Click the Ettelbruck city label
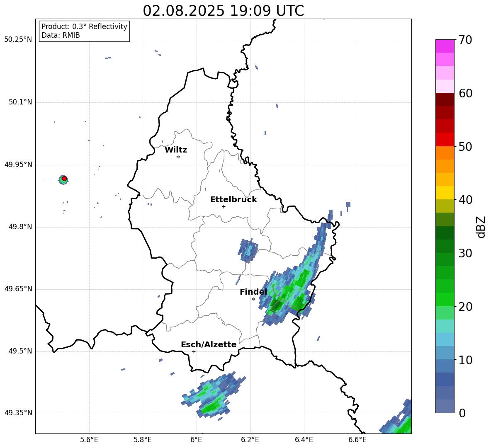 click(x=233, y=200)
